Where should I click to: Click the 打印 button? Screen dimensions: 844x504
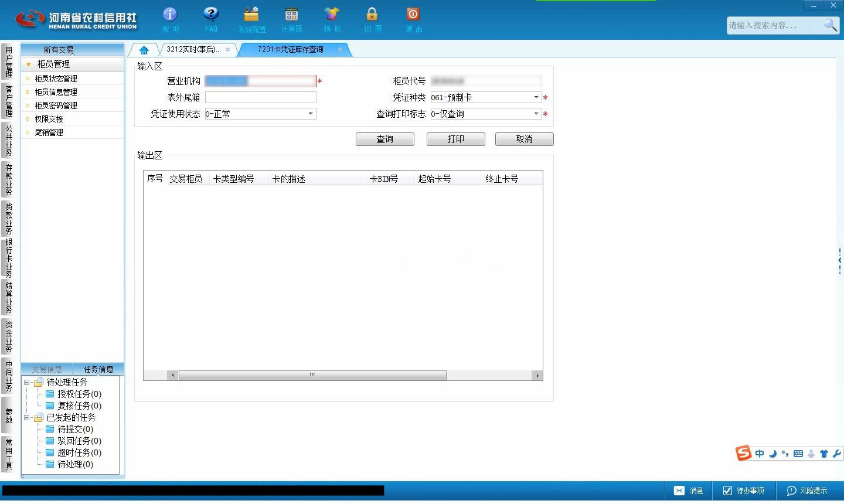click(455, 139)
